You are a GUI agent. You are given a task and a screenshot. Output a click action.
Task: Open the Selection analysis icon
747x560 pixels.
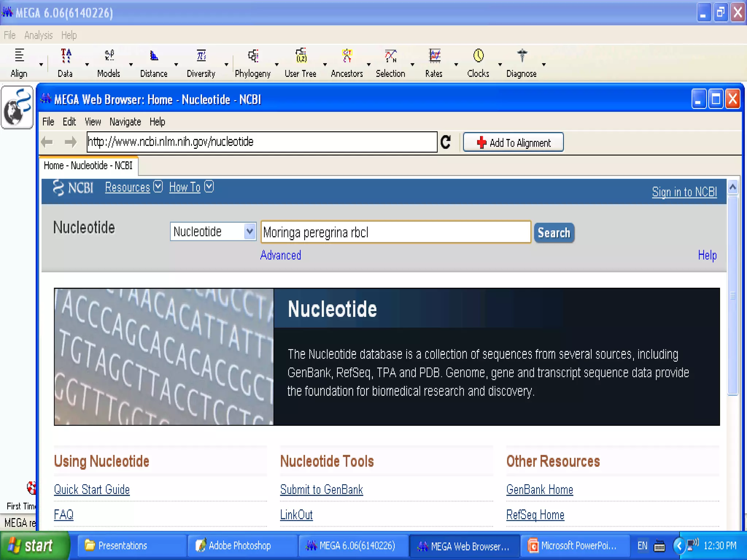coord(390,63)
